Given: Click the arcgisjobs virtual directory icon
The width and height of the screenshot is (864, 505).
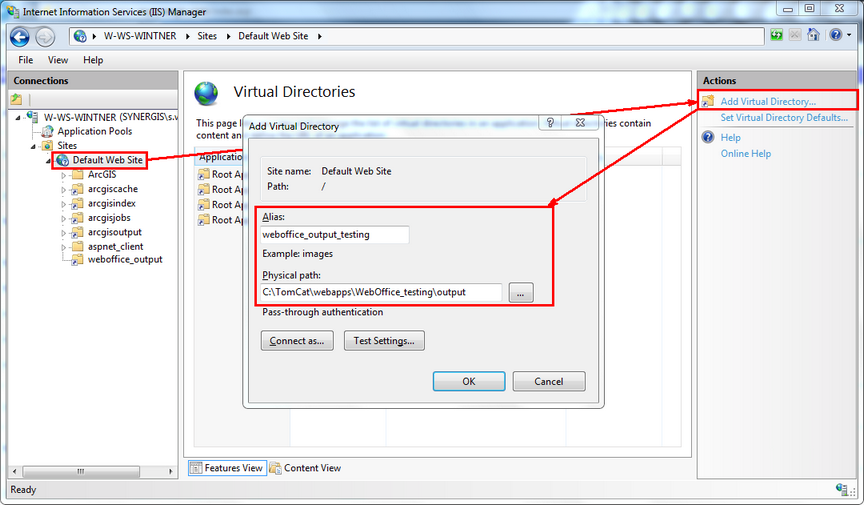Looking at the screenshot, I should click(x=78, y=218).
